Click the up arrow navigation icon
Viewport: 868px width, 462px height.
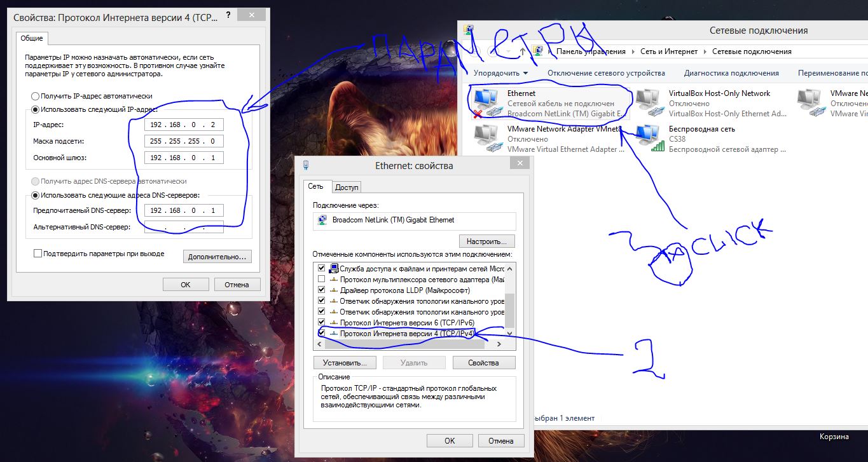(x=522, y=51)
